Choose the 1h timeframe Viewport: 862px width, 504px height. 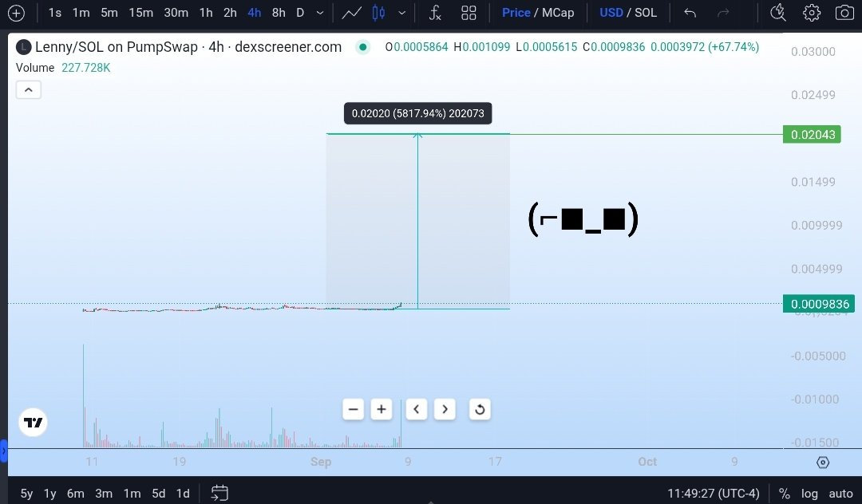(x=206, y=13)
